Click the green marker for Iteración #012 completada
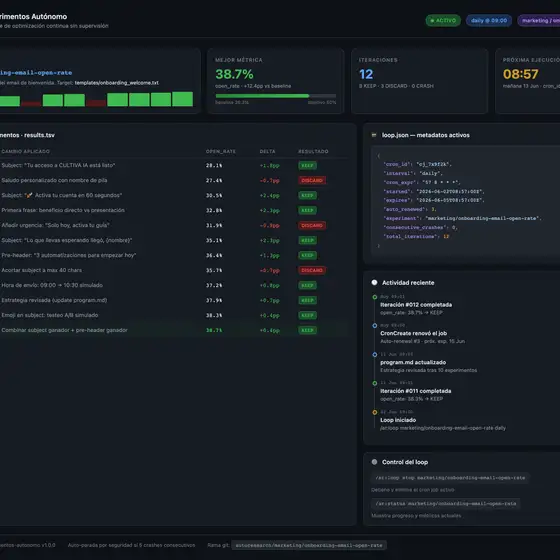The image size is (560, 560). 375,297
